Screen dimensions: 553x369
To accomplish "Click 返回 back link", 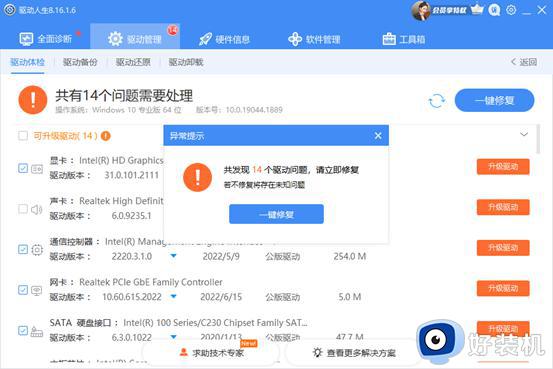I will pos(524,62).
